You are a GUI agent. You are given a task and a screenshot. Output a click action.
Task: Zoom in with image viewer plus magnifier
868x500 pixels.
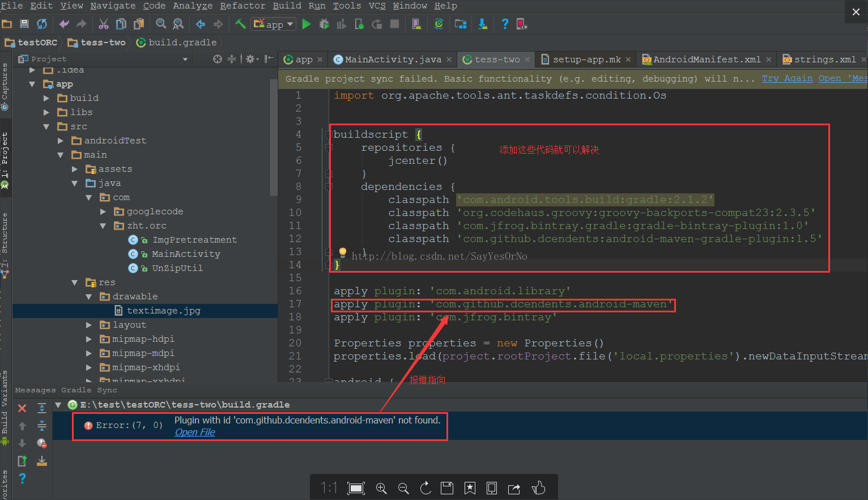click(x=381, y=488)
